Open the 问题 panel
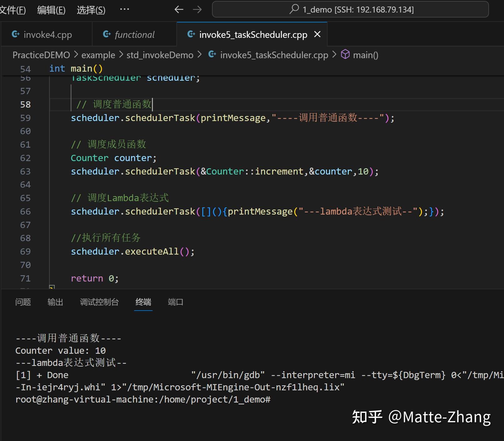This screenshot has height=441, width=504. pyautogui.click(x=23, y=302)
